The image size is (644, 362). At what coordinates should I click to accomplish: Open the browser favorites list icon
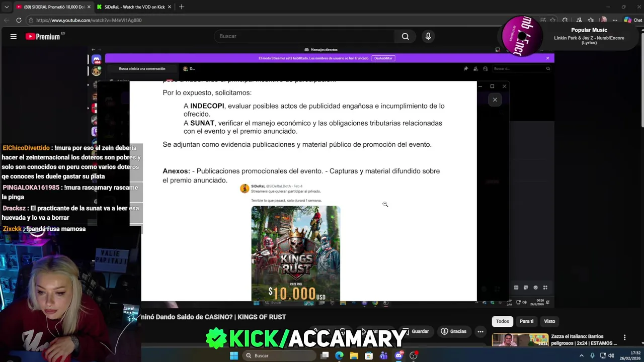591,20
